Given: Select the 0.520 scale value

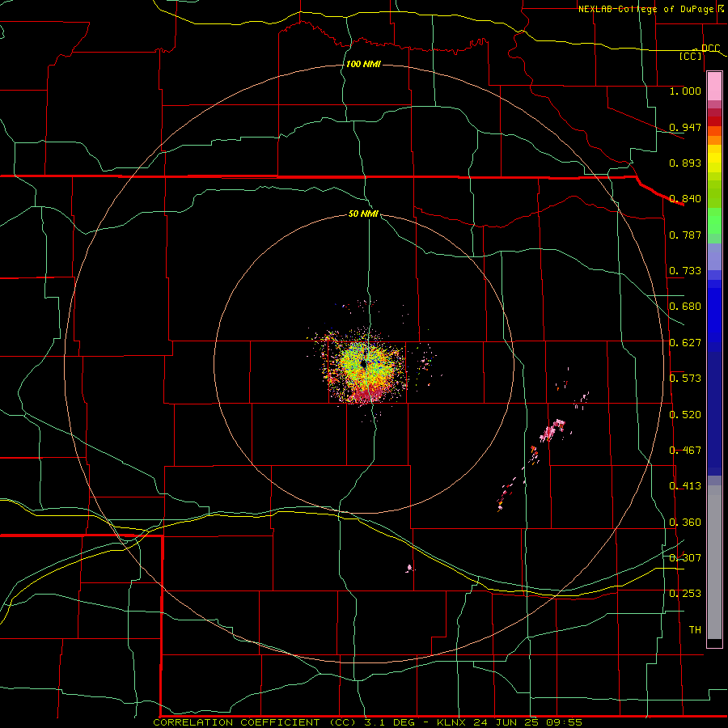Looking at the screenshot, I should pos(685,415).
